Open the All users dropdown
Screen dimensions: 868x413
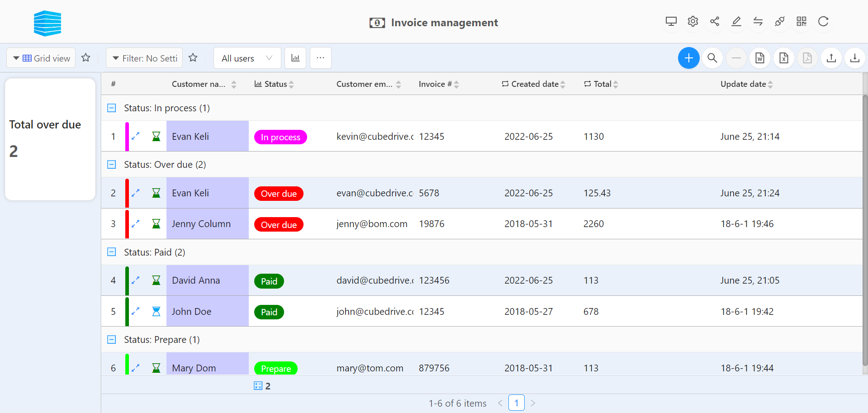coord(247,58)
